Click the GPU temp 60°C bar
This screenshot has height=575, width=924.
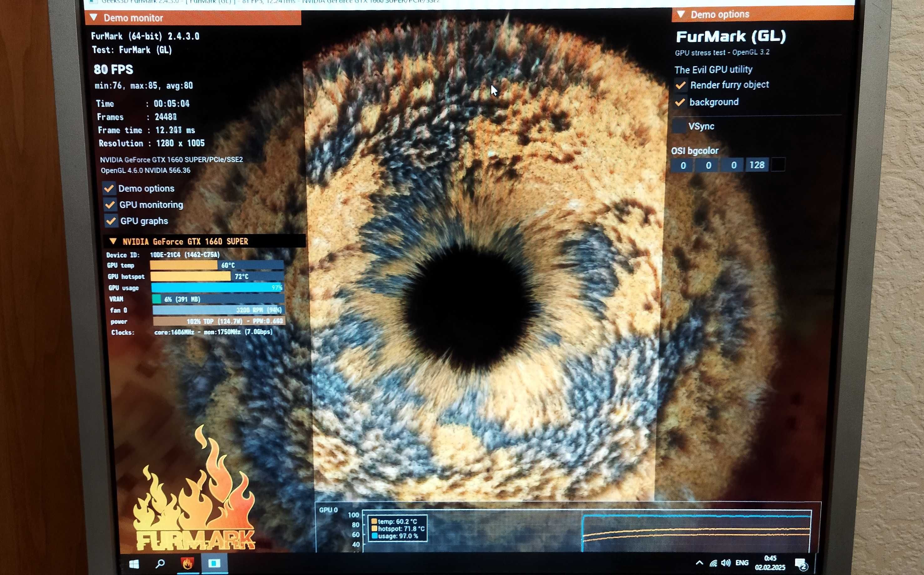(x=217, y=265)
